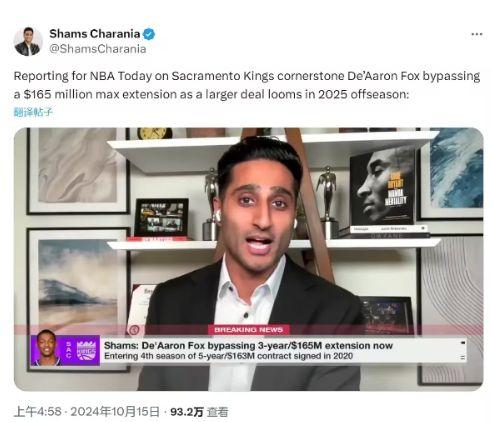Click De'Aaron Fox headshot in news banner
The height and width of the screenshot is (422, 492).
[47, 349]
